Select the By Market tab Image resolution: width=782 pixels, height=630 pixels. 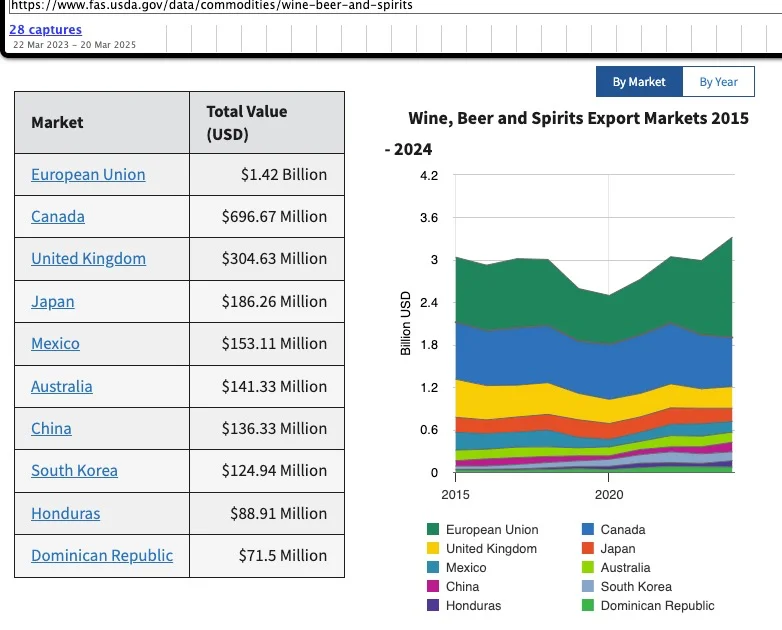pos(639,82)
